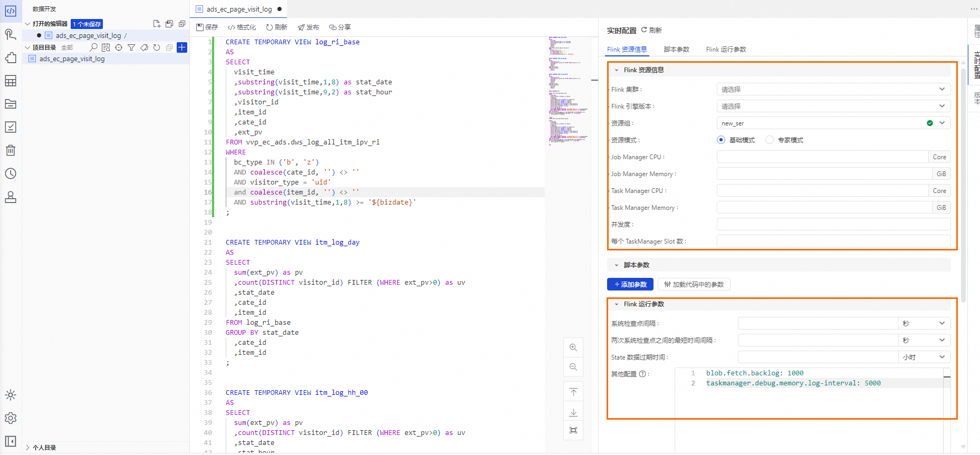The width and height of the screenshot is (980, 455).
Task: Open the checklist task icon in sidebar
Action: click(11, 127)
